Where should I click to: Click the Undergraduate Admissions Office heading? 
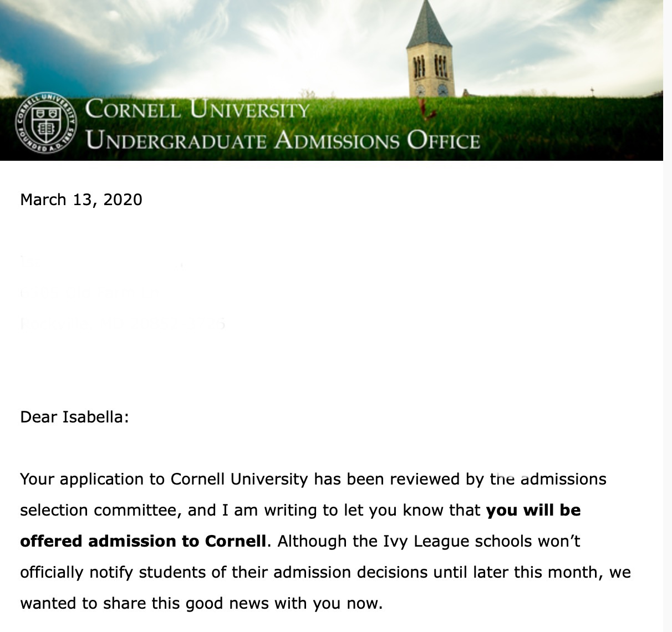tap(283, 140)
